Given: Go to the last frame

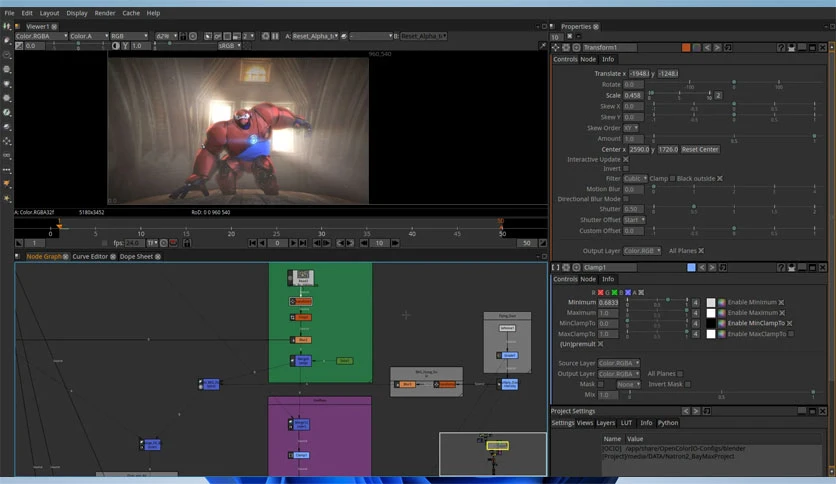Looking at the screenshot, I should [x=303, y=243].
